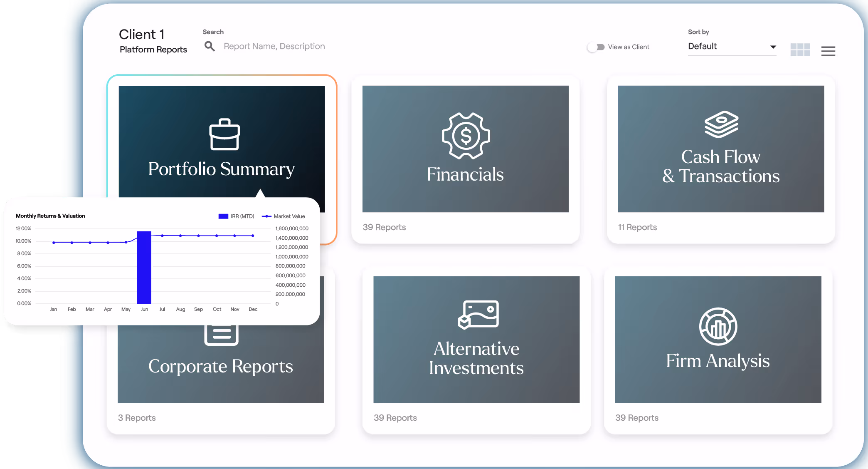The width and height of the screenshot is (868, 469).
Task: Open the 11 Reports under Cash Flow & Transactions
Action: [637, 227]
